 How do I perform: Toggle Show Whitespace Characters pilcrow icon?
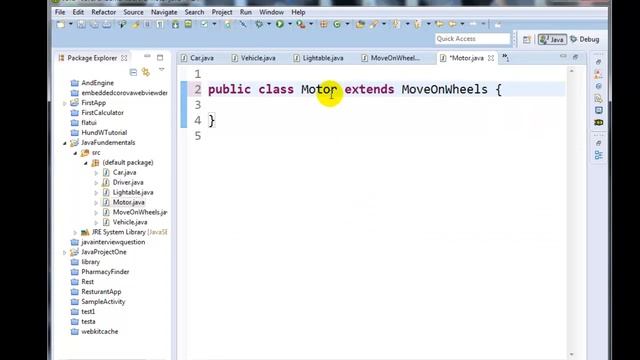(160, 24)
